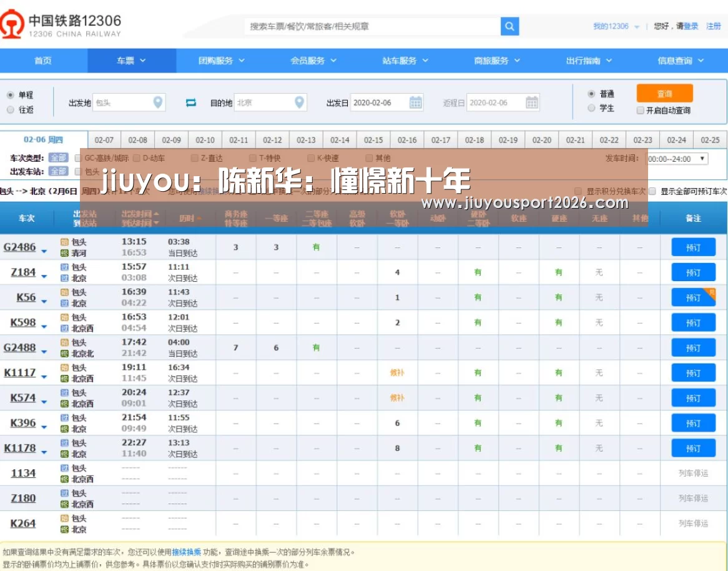Click the site search input field
Image resolution: width=728 pixels, height=571 pixels.
372,26
